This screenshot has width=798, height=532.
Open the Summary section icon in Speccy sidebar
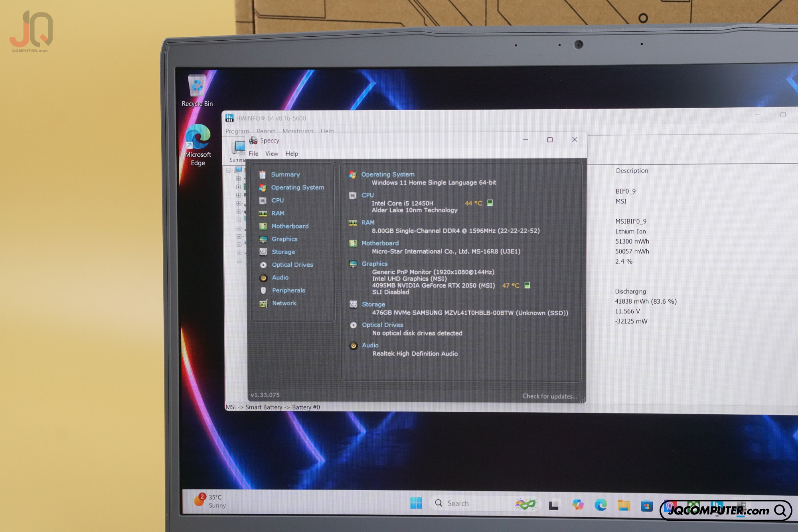[262, 175]
